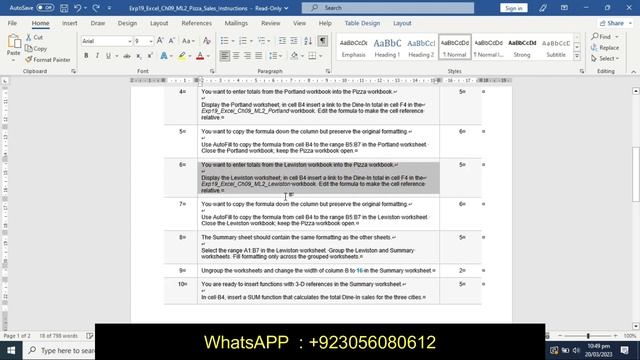Toggle align left for paragraph
Image resolution: width=640 pixels, height=360 pixels.
pos(224,56)
